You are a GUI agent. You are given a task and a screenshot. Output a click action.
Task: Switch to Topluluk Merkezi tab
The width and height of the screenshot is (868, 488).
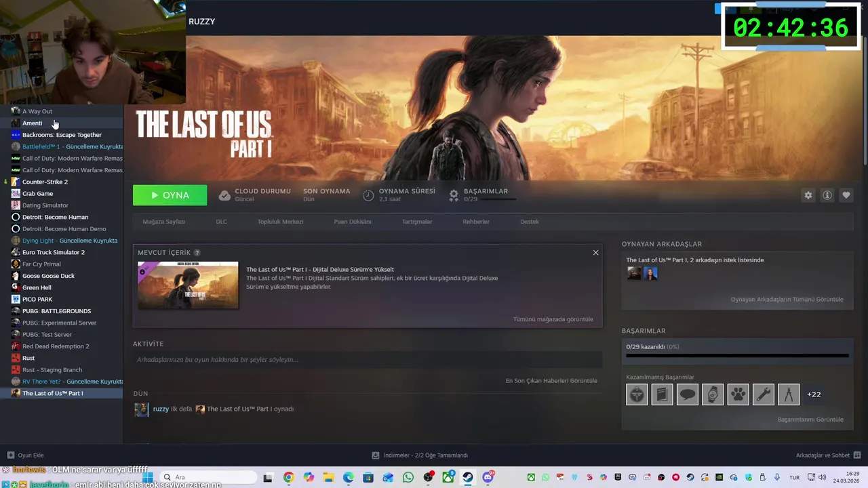pyautogui.click(x=280, y=222)
